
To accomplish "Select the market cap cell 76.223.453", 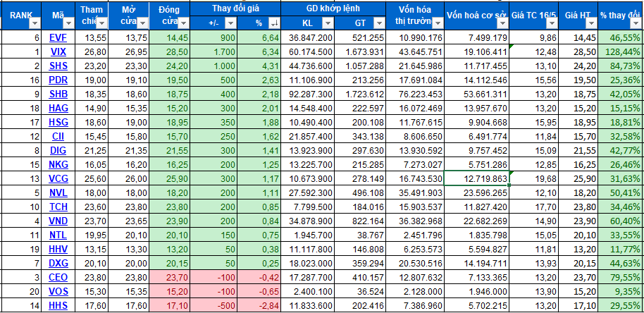I will pos(415,94).
